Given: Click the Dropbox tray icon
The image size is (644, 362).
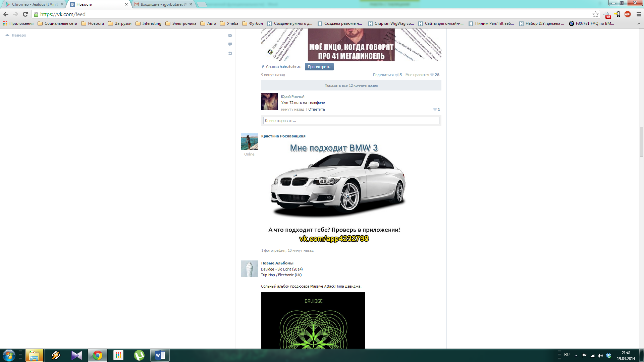Looking at the screenshot, I should coord(609,356).
